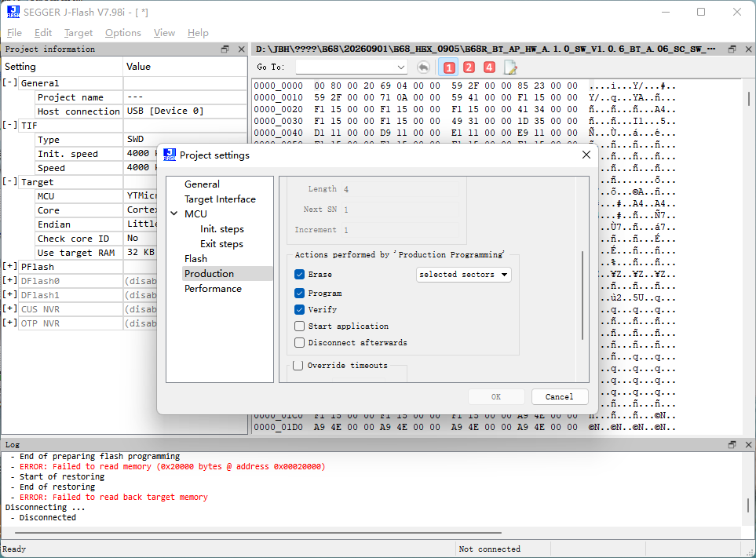Open the File menu
The height and width of the screenshot is (558, 756).
tap(14, 33)
